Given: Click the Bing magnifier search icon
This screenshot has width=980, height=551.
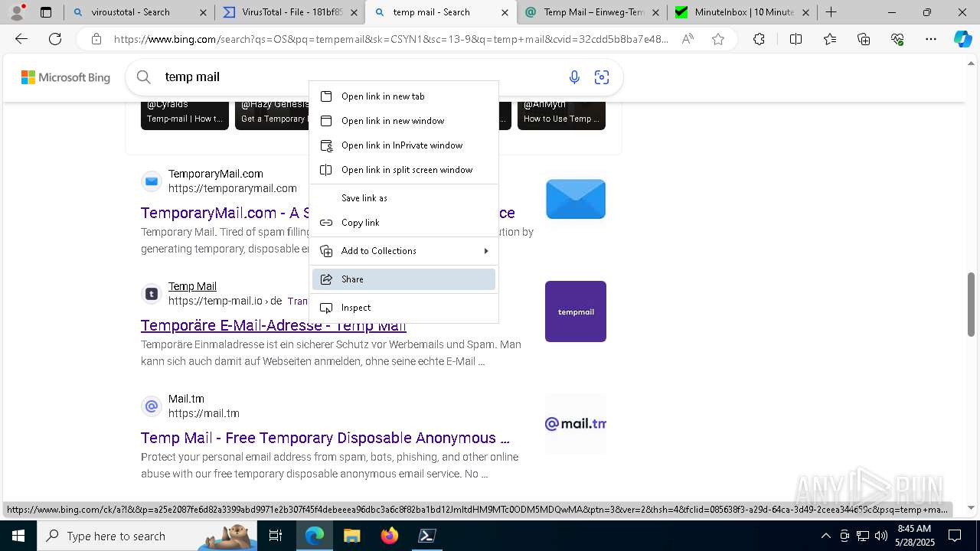Looking at the screenshot, I should pos(143,77).
